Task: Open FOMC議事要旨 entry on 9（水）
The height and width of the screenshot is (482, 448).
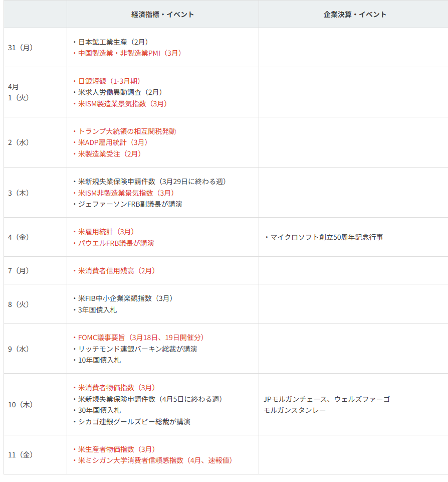Action: [x=140, y=338]
